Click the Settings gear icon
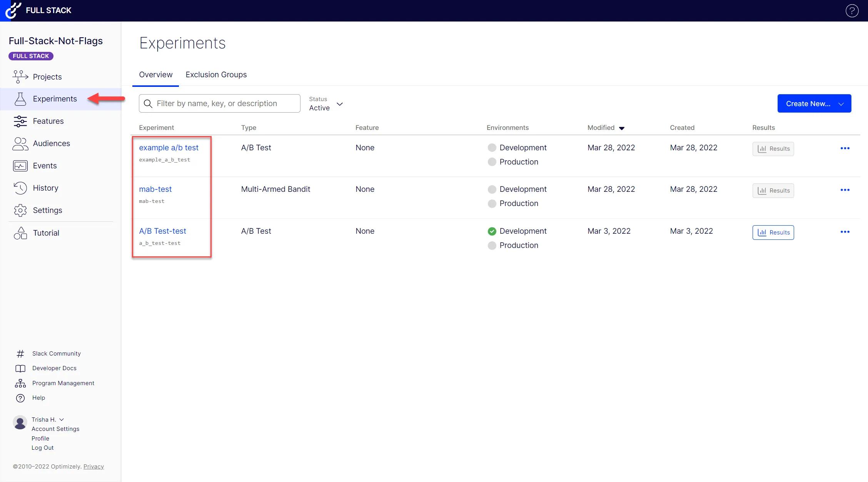This screenshot has width=868, height=482. [x=20, y=210]
